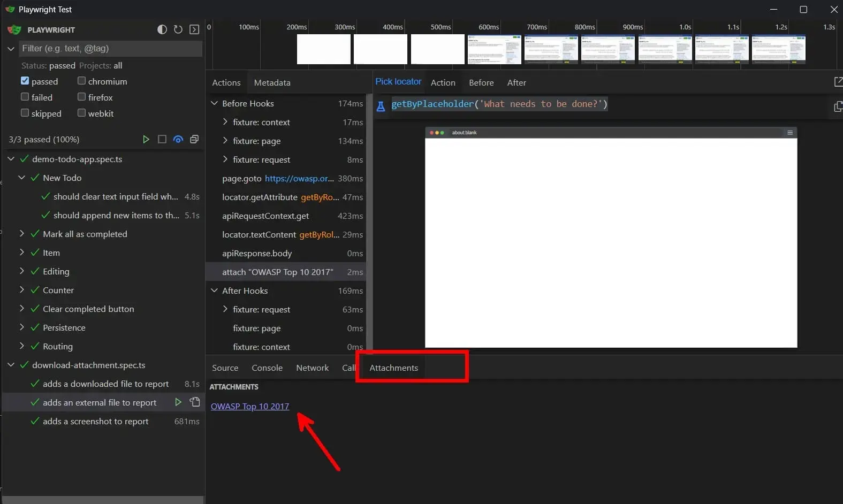Screen dimensions: 843x504
Task: Open the Source tab
Action: (x=225, y=368)
